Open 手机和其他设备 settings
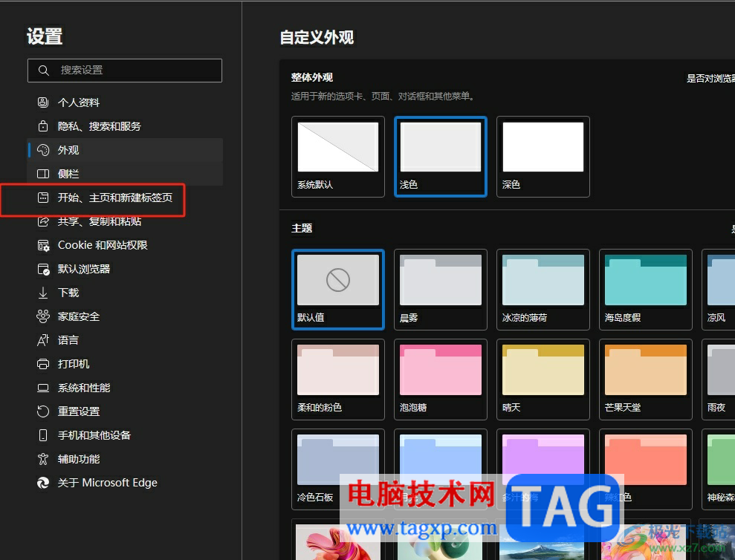 pos(125,435)
